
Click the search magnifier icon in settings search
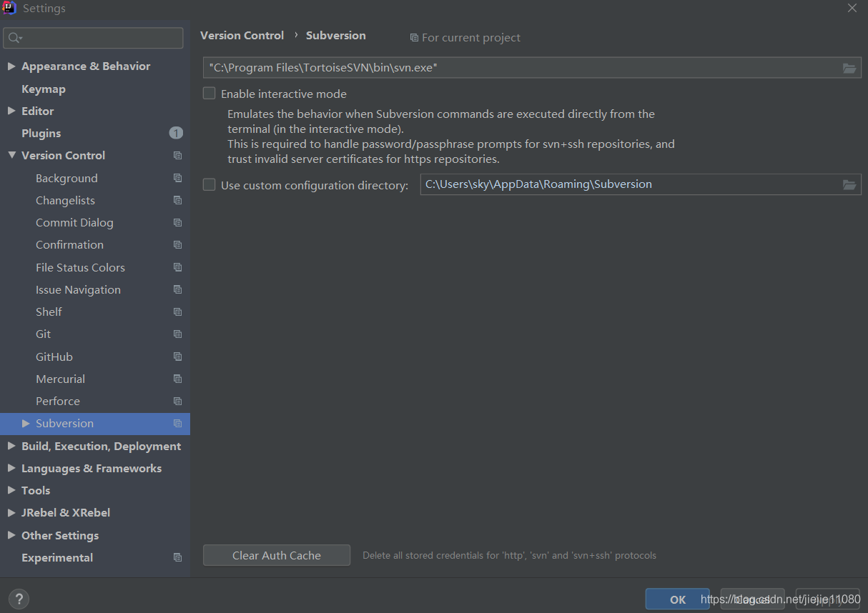pos(15,38)
